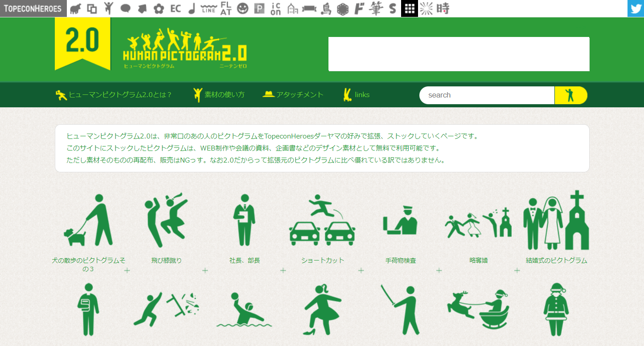Click the 時 kanji icon in top bar
644x346 pixels.
443,8
